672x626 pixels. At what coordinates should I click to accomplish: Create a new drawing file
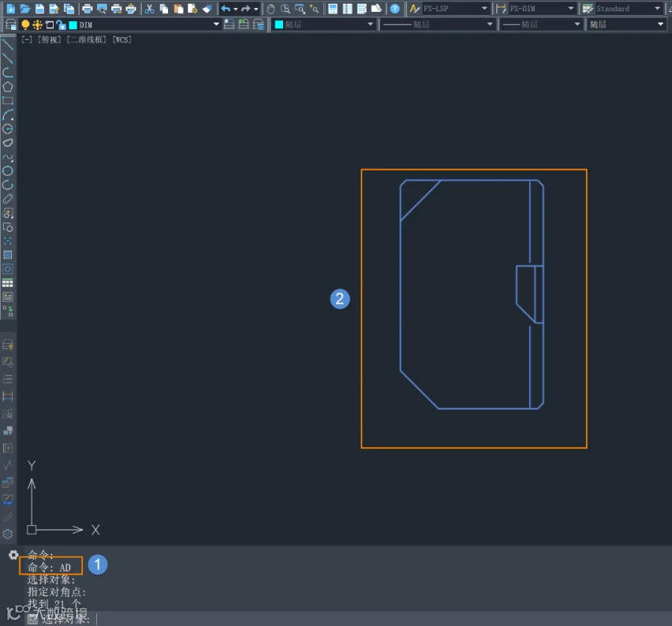click(x=10, y=8)
